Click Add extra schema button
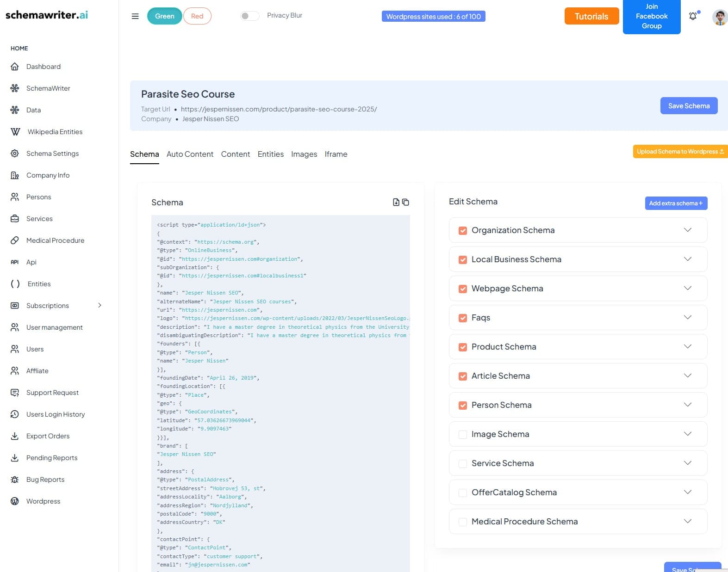This screenshot has height=572, width=728. click(x=676, y=203)
